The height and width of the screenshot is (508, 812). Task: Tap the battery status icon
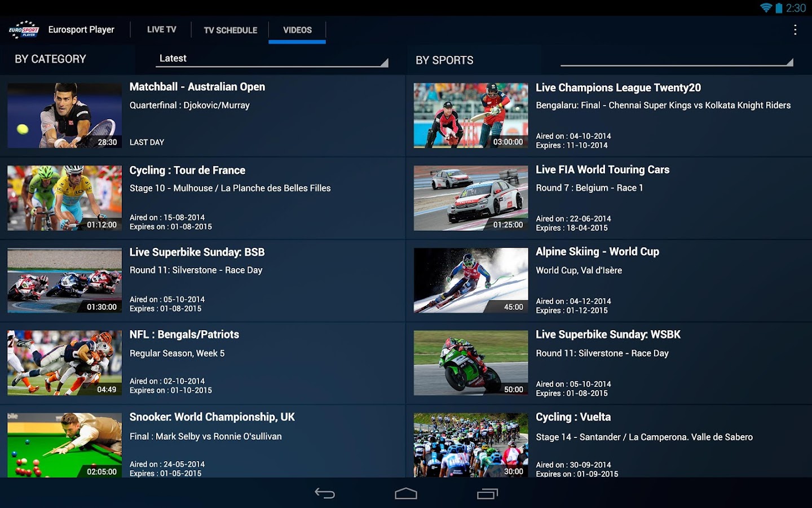point(779,8)
